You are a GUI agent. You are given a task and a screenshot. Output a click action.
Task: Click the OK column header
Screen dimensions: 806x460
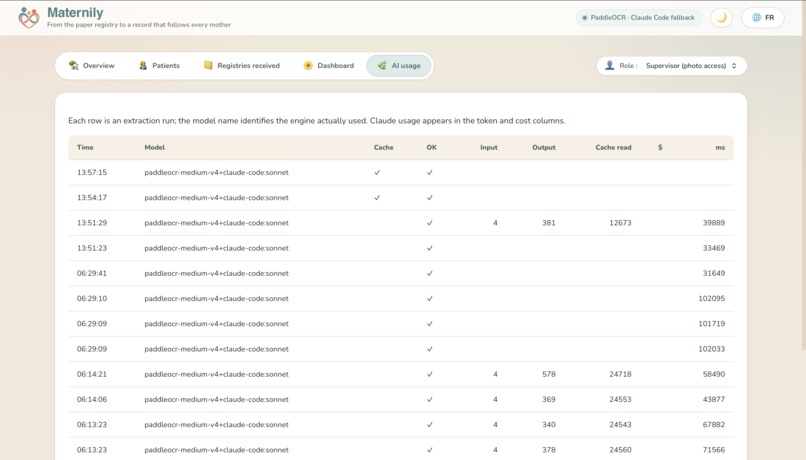pos(431,148)
